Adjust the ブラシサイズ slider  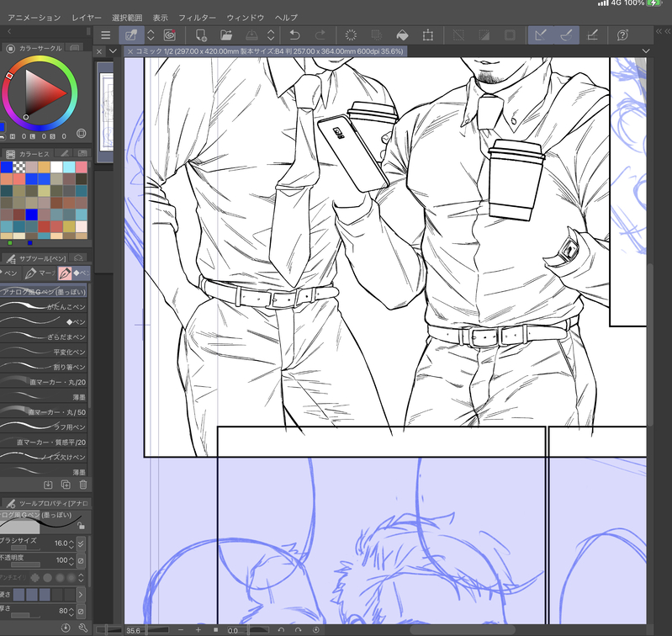coord(26,548)
